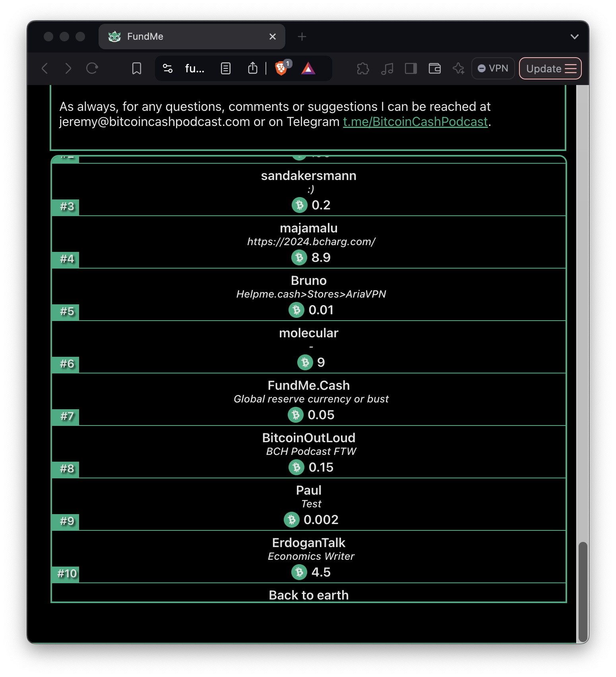Open the extensions puzzle icon

[x=363, y=69]
